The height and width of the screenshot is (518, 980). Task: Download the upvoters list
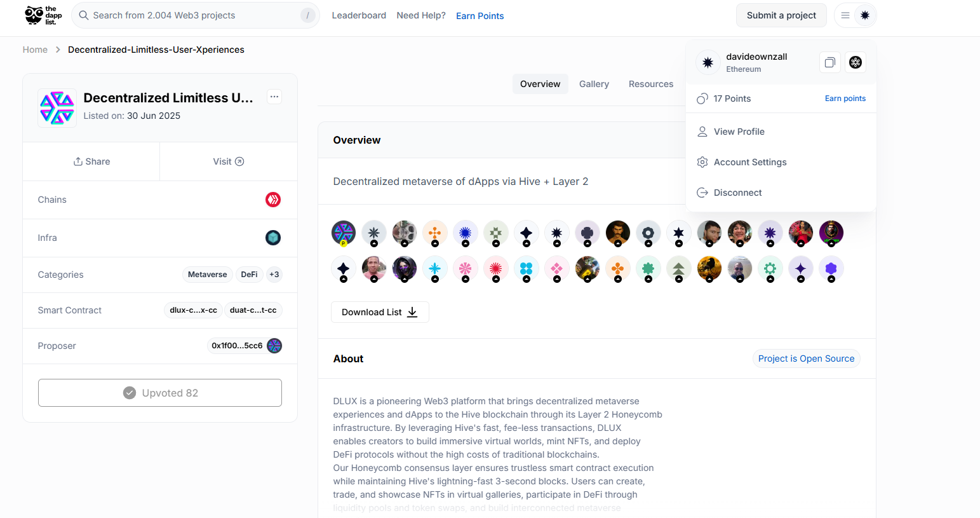tap(380, 312)
